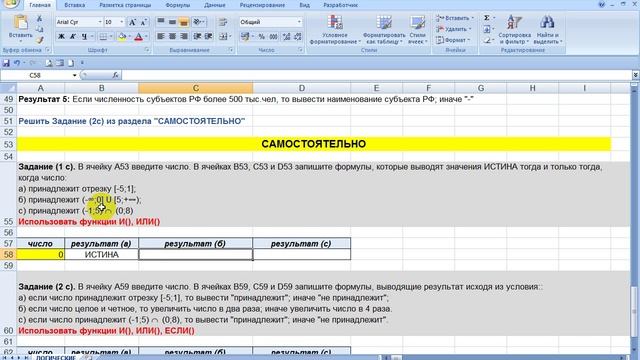Save workbook via quick access floppy icon
Screen dimensions: 640x360
pos(6,63)
